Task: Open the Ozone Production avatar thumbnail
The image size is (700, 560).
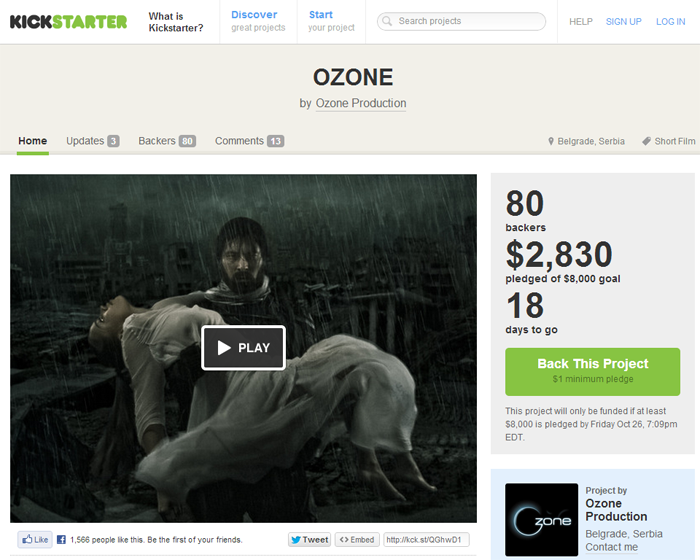Action: click(542, 519)
